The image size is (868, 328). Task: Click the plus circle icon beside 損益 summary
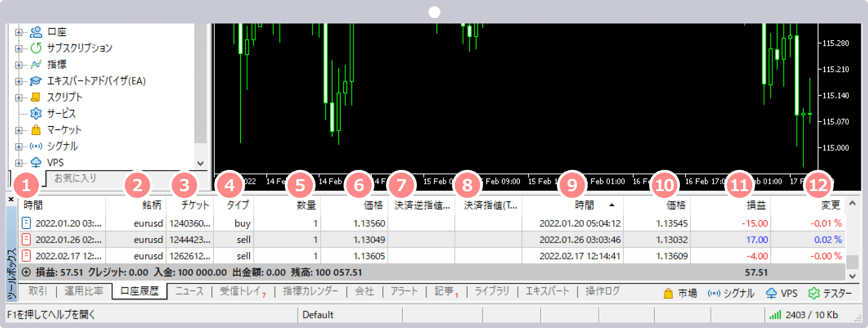(26, 272)
